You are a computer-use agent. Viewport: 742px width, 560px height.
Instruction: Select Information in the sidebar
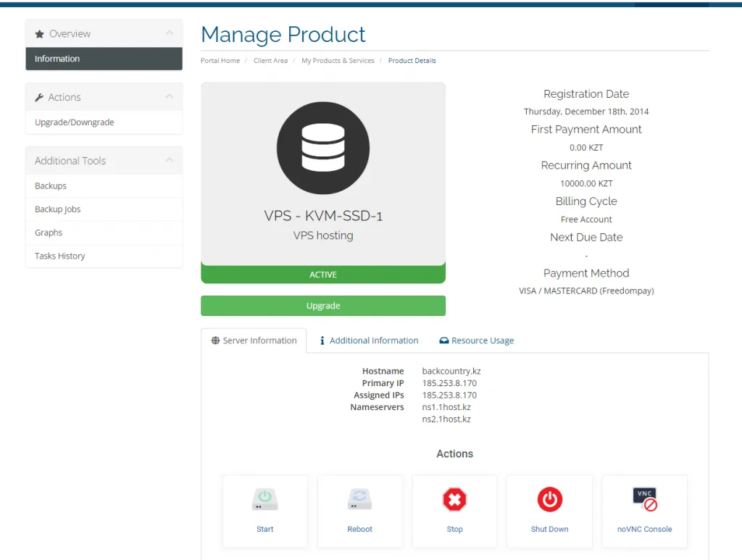click(x=104, y=59)
